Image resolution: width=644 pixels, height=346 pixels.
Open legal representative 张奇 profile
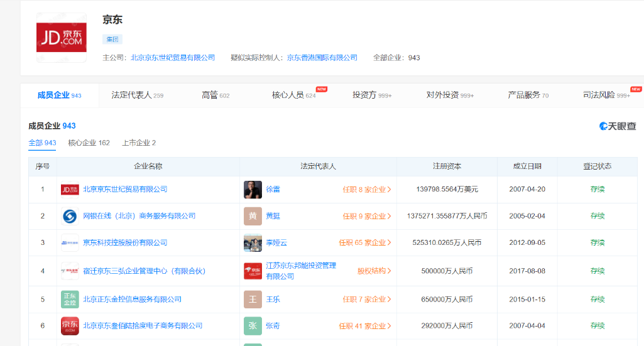click(273, 325)
